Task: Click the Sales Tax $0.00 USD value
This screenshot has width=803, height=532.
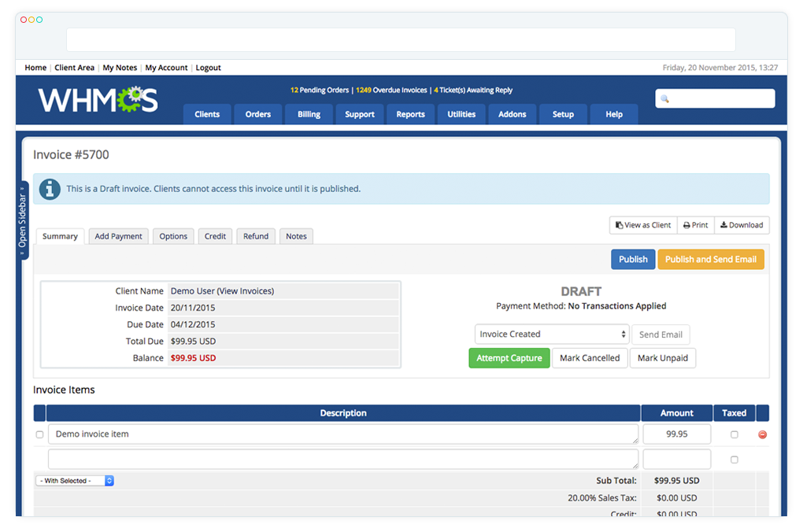Action: [676, 497]
